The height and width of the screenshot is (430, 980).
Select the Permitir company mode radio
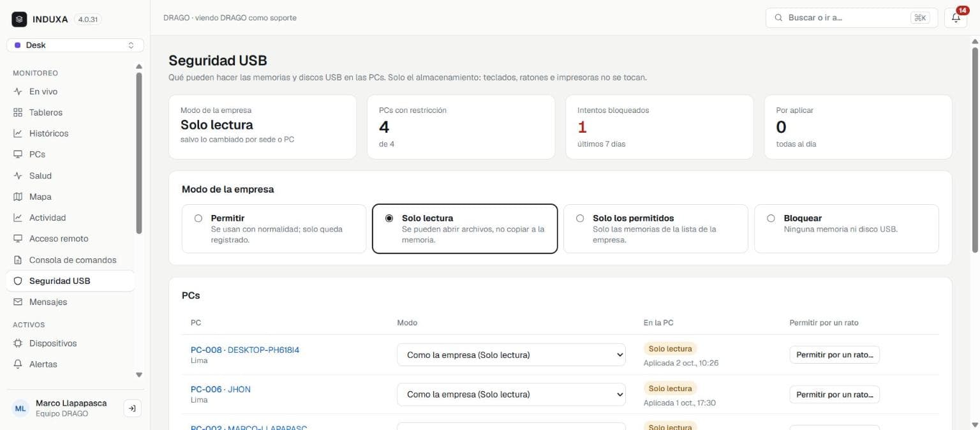coord(198,218)
